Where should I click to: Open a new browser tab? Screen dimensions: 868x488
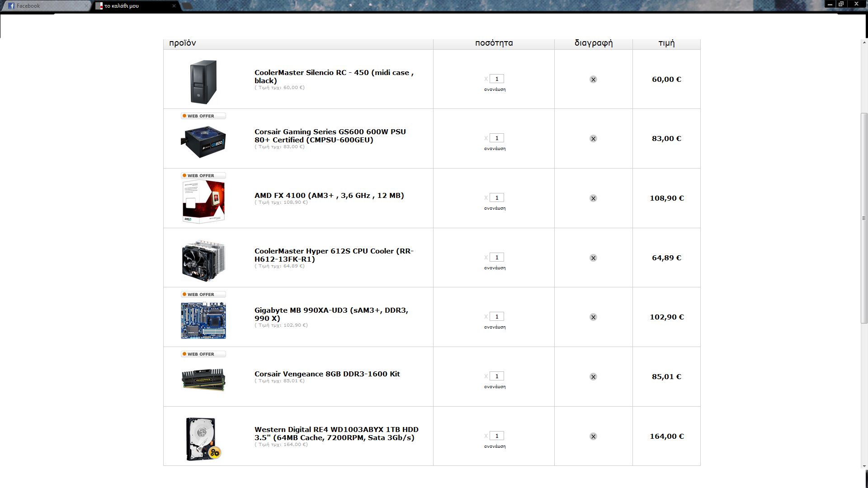tap(187, 6)
